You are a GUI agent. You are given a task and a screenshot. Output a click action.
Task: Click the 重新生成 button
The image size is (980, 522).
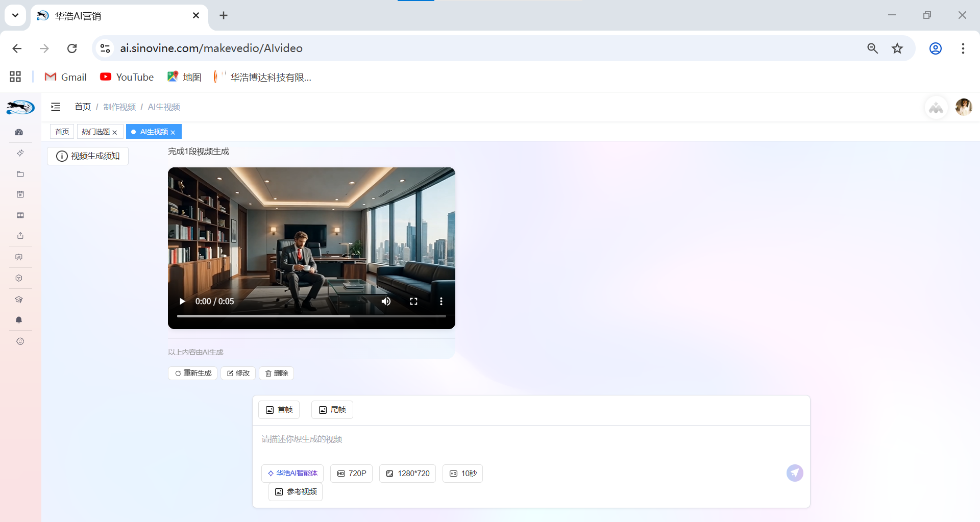coord(193,373)
